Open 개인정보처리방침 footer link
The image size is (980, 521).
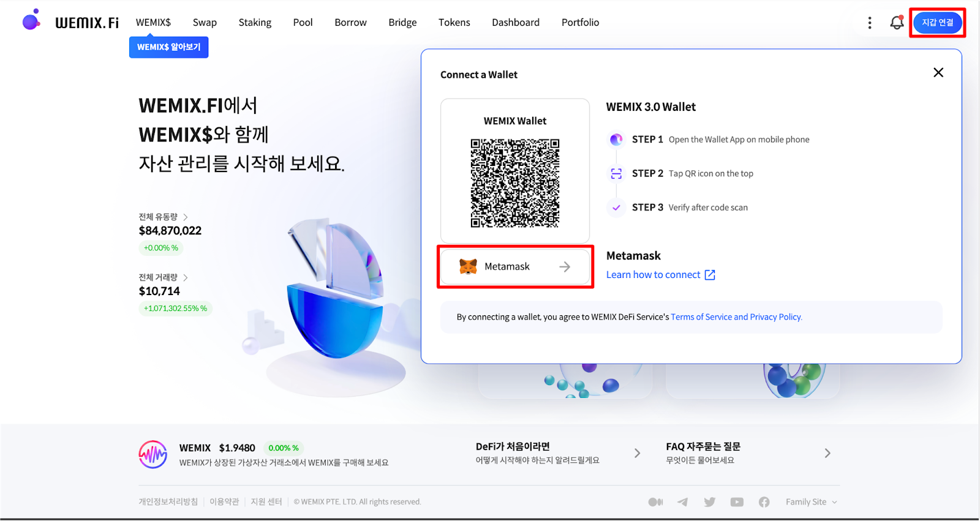coord(168,501)
